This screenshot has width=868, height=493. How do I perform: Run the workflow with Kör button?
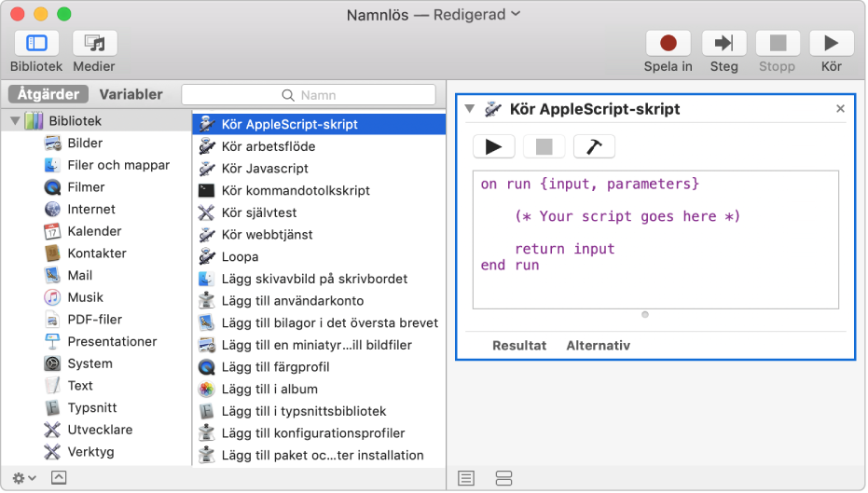tap(831, 44)
